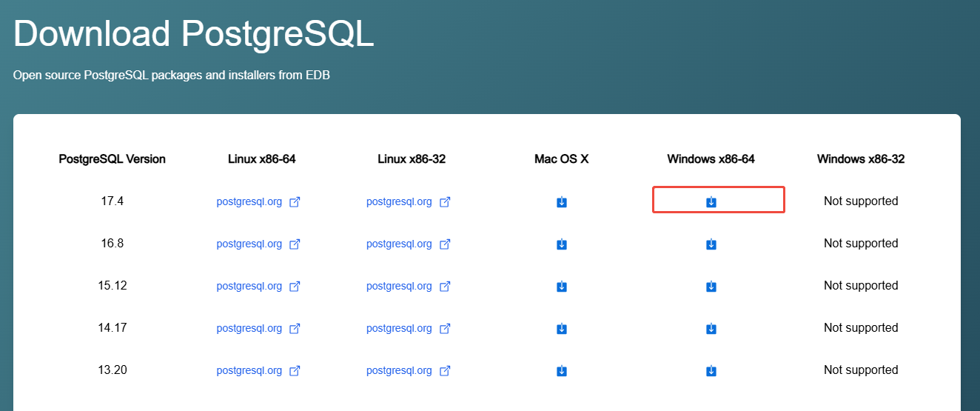Click Not supported in the 16.8 row
The image size is (980, 411).
[861, 244]
